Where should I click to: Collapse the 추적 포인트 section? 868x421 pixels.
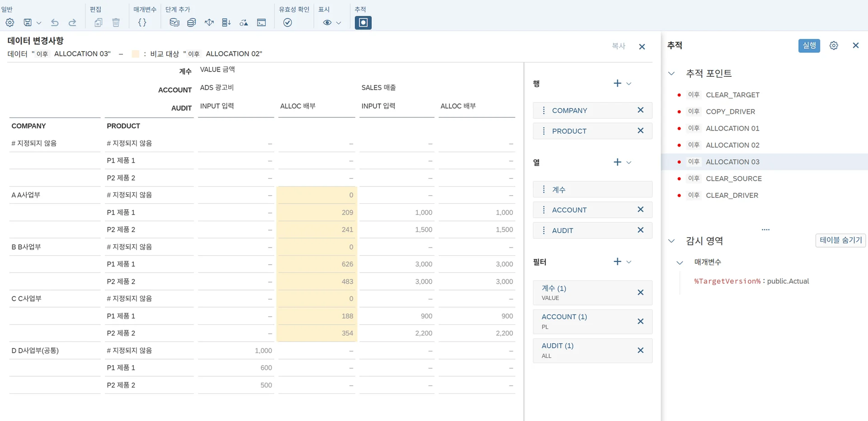point(672,73)
